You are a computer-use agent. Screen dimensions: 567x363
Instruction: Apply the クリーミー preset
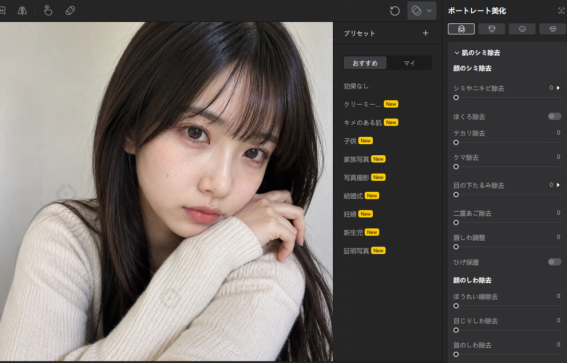point(371,104)
